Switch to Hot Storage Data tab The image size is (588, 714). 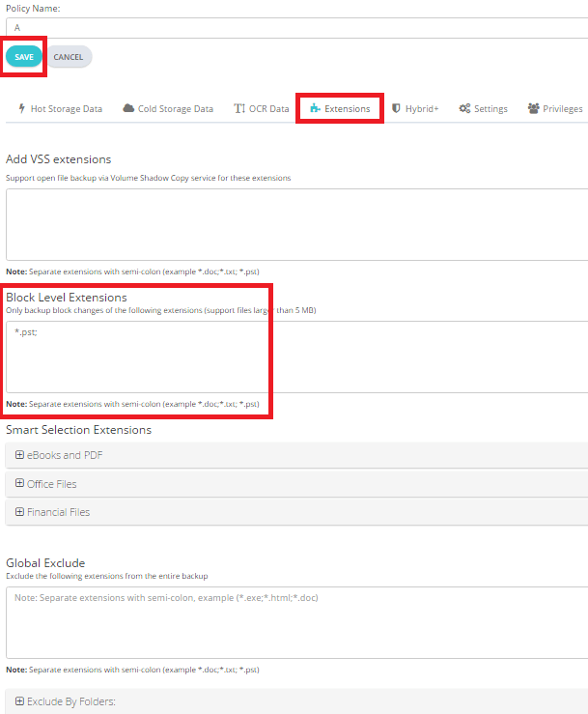click(x=60, y=109)
